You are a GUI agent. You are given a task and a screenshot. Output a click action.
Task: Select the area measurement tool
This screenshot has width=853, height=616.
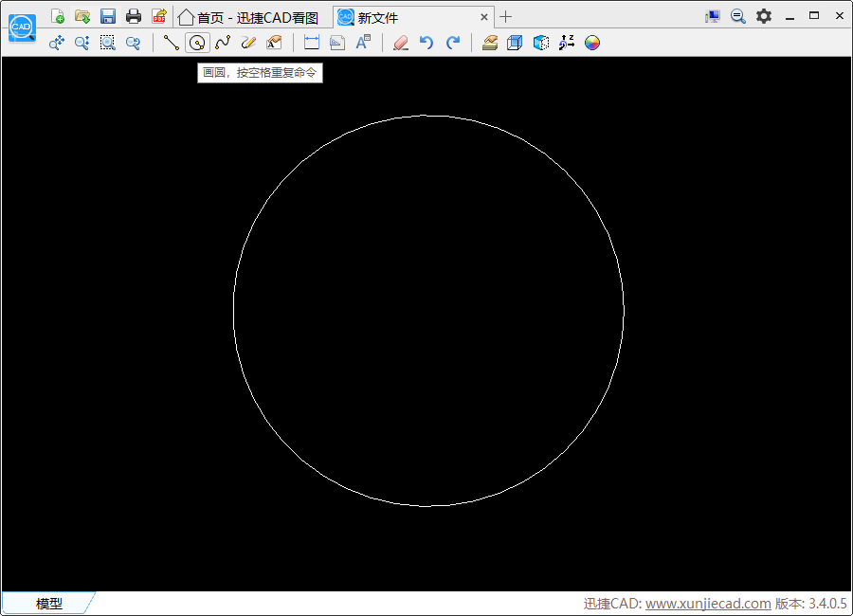click(x=337, y=43)
